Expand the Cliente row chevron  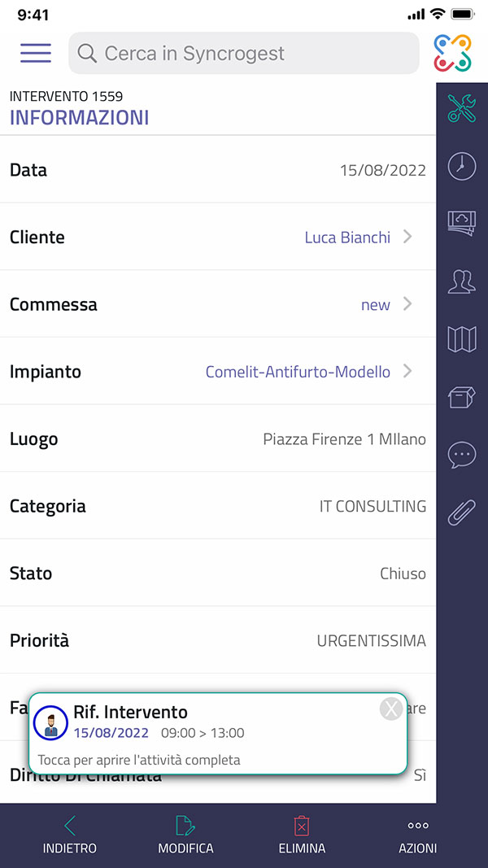click(408, 237)
